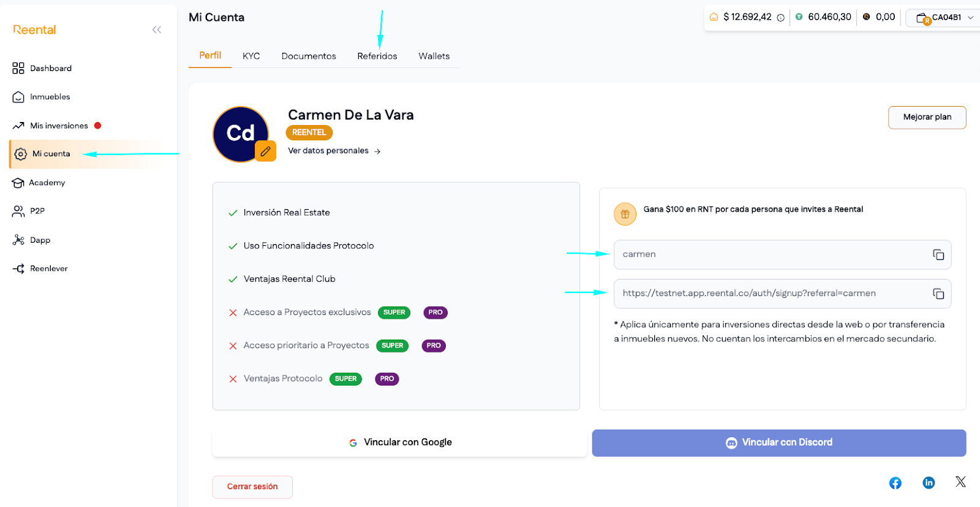This screenshot has width=980, height=507.
Task: Collapse the sidebar with the double chevron
Action: (x=157, y=29)
